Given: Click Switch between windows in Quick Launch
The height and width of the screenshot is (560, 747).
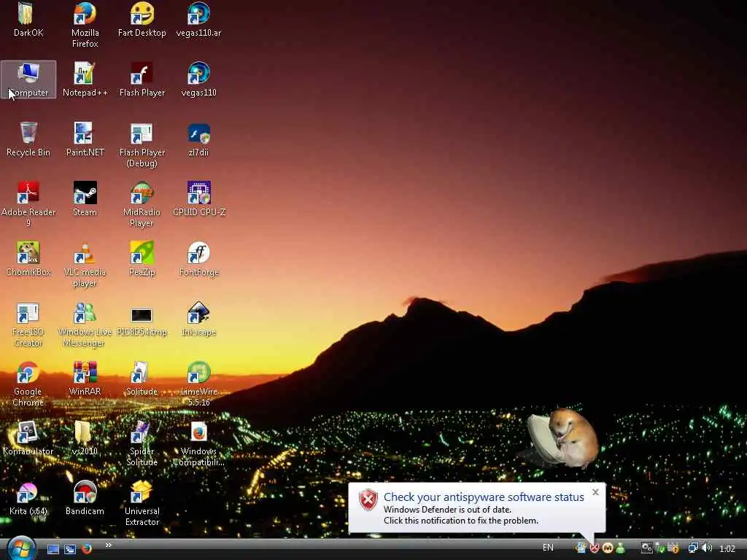Looking at the screenshot, I should pos(70,549).
